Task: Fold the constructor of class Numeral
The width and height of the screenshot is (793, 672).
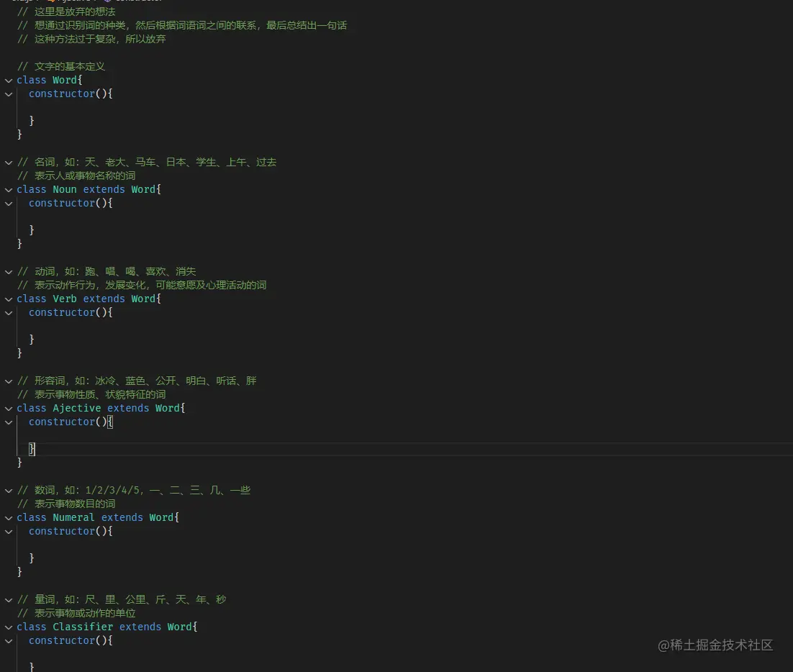Action: tap(9, 532)
